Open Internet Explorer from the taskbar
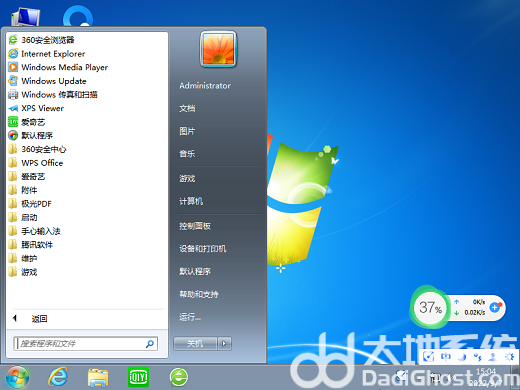 (58, 377)
